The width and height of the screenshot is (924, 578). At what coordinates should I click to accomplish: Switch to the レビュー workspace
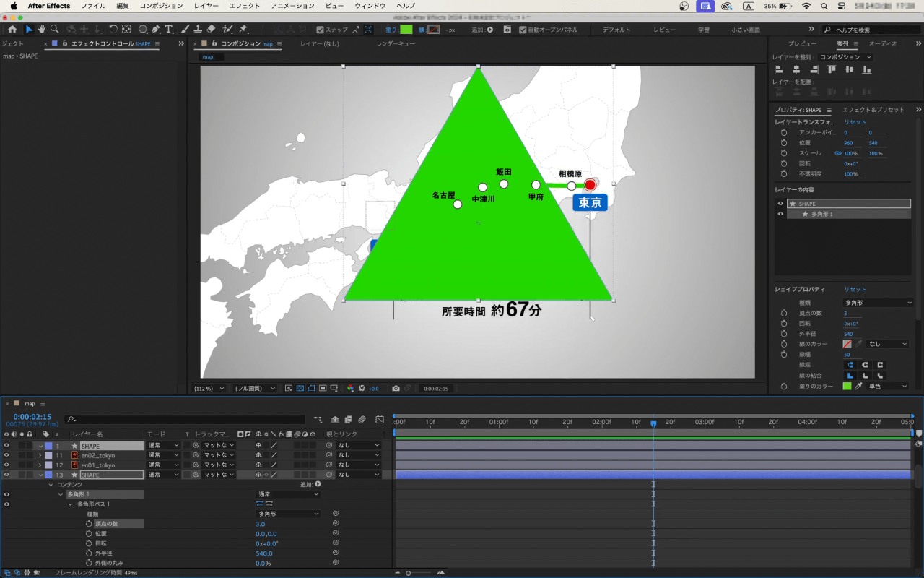click(664, 30)
